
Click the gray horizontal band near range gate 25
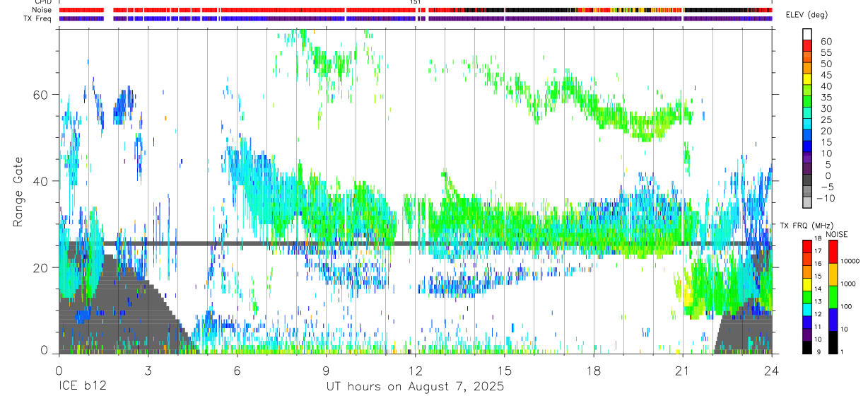click(x=416, y=243)
